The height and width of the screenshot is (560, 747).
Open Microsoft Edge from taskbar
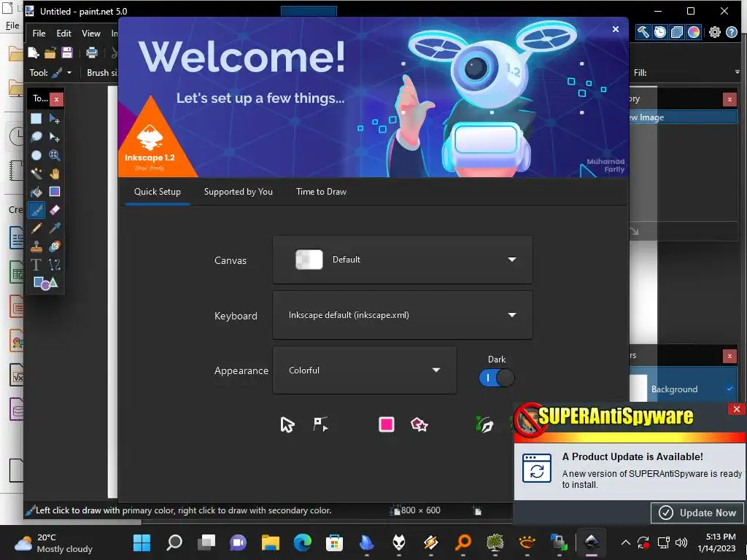coord(302,542)
